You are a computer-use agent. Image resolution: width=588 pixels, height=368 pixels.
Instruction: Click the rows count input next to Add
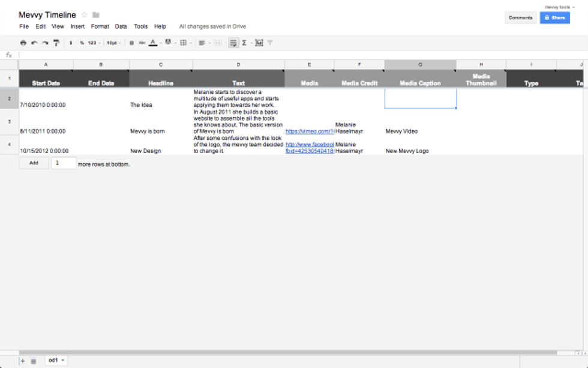tap(63, 163)
